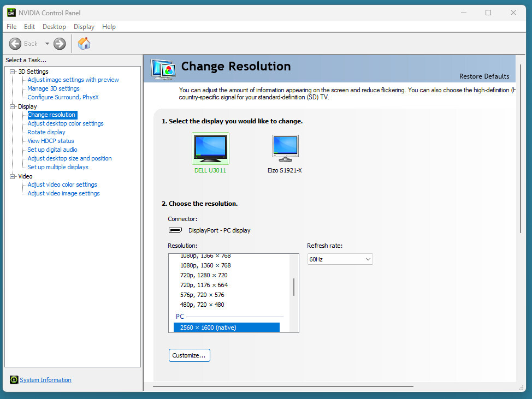This screenshot has width=532, height=399.
Task: Open Manage 3D settings
Action: pyautogui.click(x=54, y=88)
